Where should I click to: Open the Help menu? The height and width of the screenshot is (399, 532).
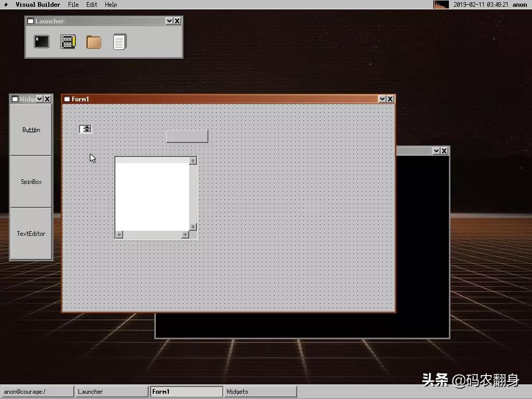click(111, 5)
